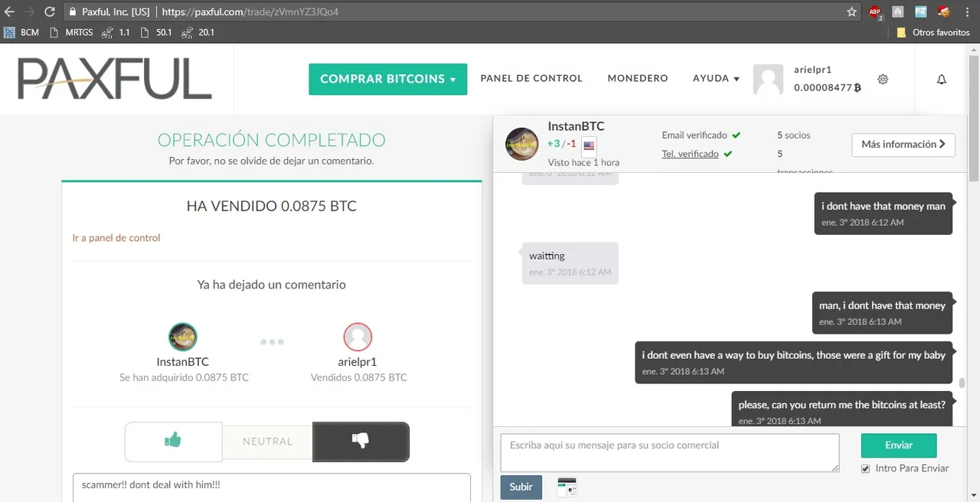The width and height of the screenshot is (980, 502).
Task: Click the US flag icon
Action: pyautogui.click(x=589, y=145)
